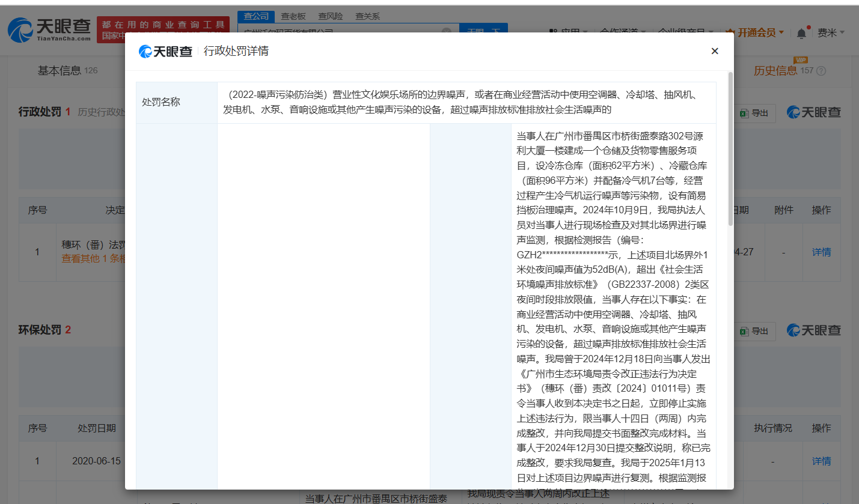Click the 序号 header in the 行政处罚 table

37,210
